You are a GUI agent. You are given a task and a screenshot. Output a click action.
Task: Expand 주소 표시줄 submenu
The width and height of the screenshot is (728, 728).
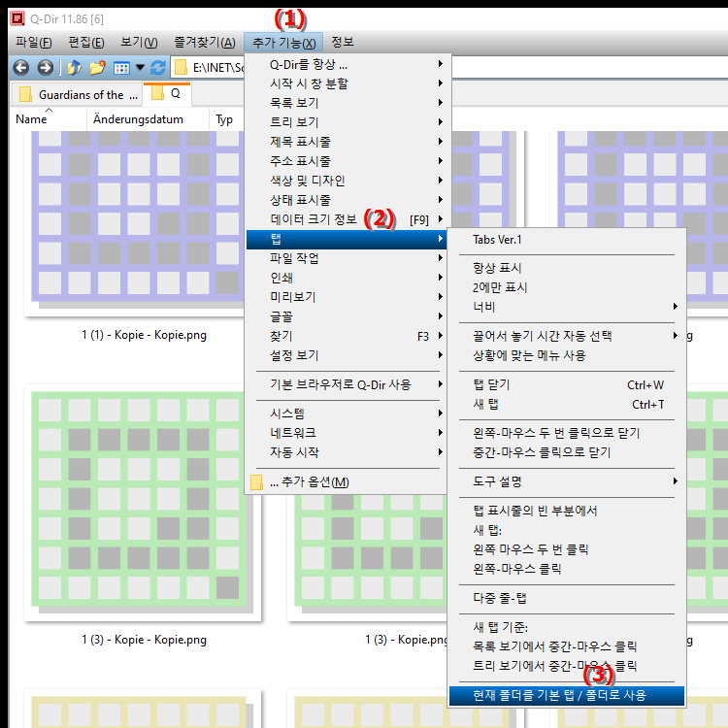click(346, 161)
